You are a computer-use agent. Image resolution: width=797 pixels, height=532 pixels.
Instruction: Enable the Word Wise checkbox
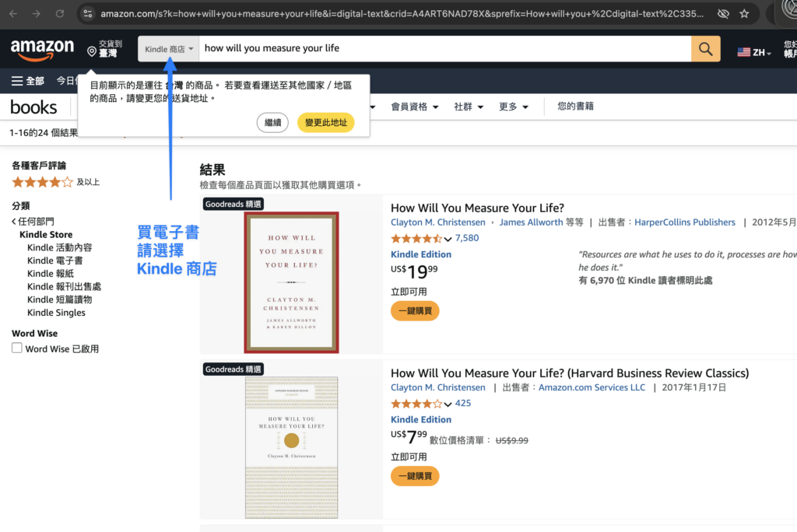[x=16, y=348]
